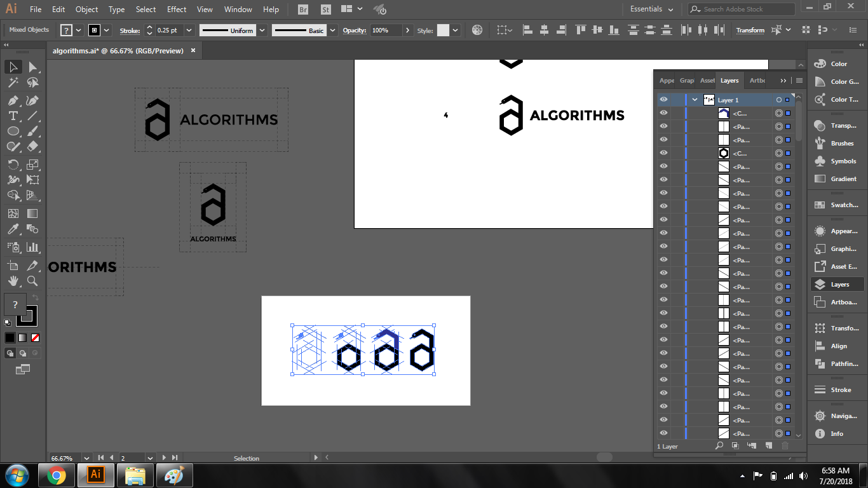Screen dimensions: 868x488
Task: Open the File menu
Action: tap(36, 10)
